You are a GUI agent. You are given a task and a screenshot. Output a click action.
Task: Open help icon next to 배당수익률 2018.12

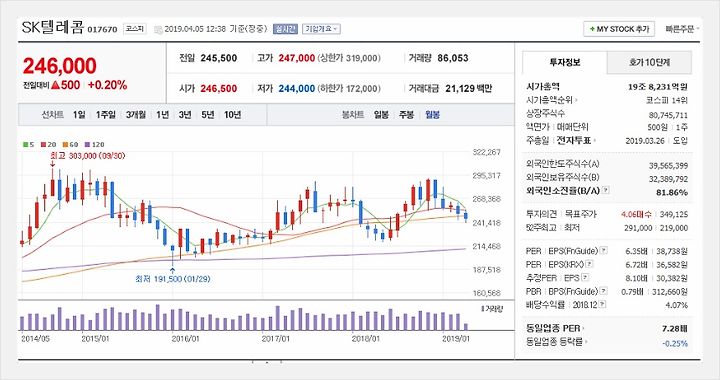(x=602, y=304)
